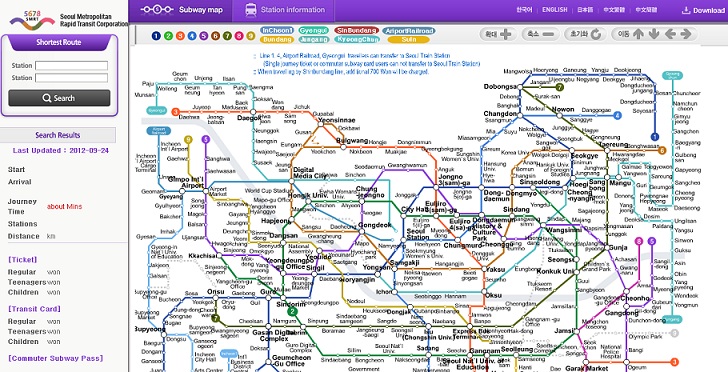The image size is (728, 372).
Task: Open the Subway map tab
Action: [182, 10]
